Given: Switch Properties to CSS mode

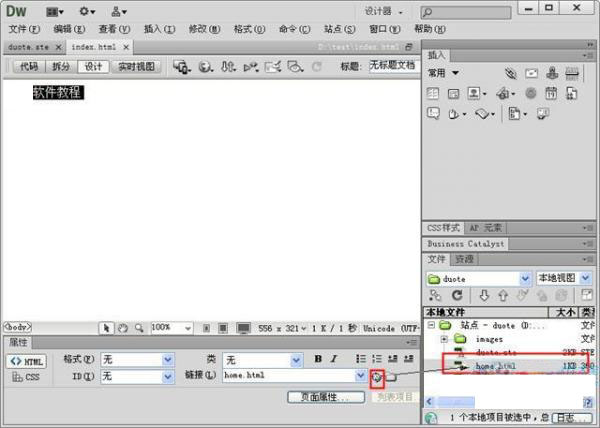Looking at the screenshot, I should tap(26, 377).
